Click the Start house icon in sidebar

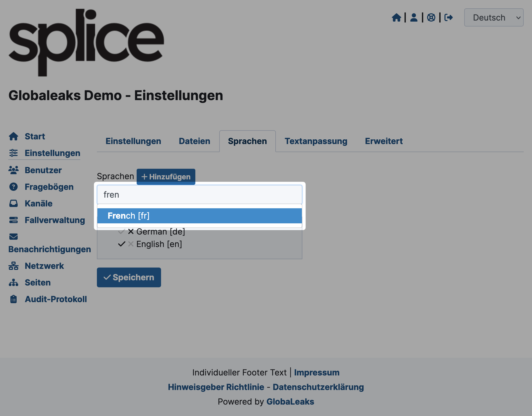pos(14,136)
